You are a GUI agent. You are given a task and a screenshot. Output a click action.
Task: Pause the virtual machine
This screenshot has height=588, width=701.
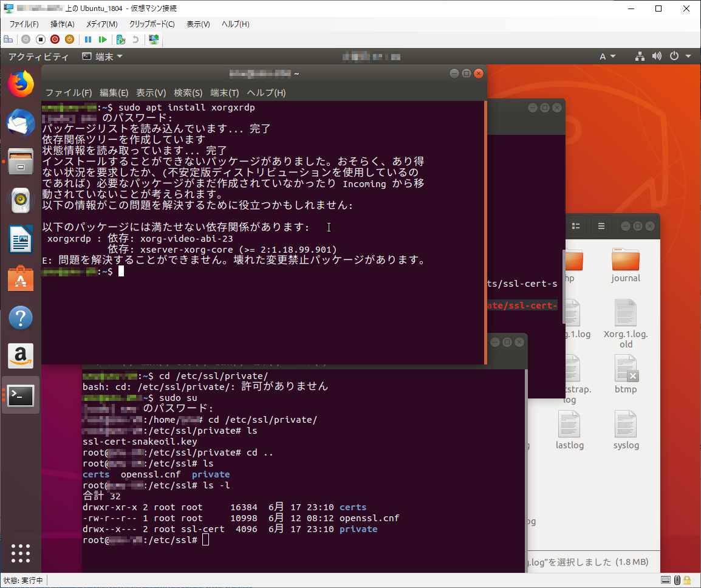click(88, 39)
